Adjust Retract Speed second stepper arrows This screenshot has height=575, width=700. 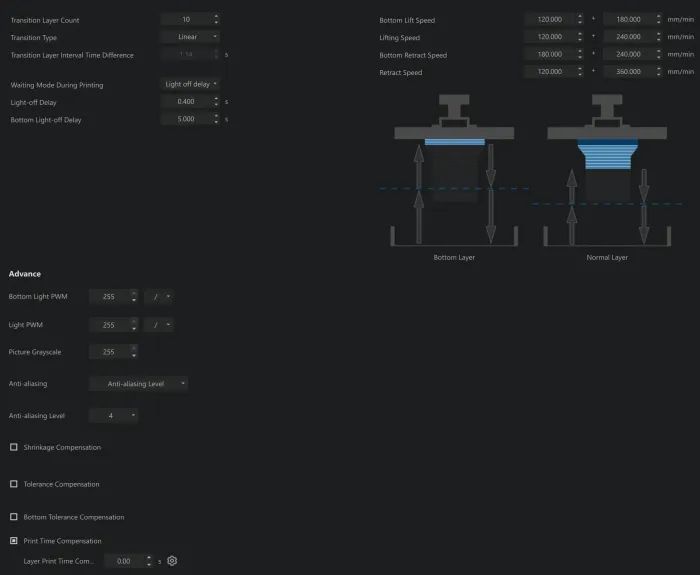tap(658, 71)
